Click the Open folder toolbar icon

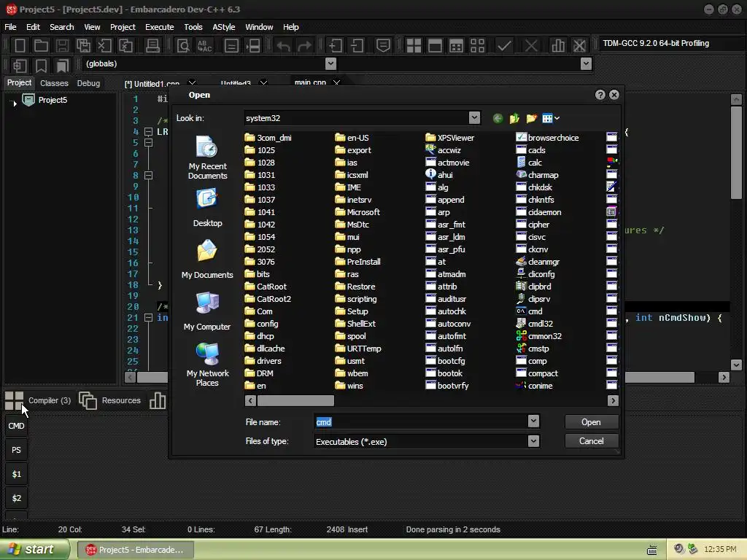click(41, 46)
